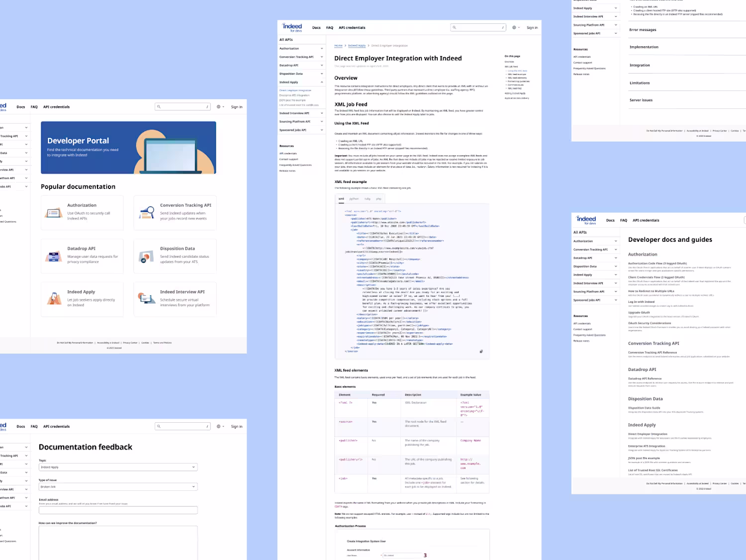This screenshot has width=746, height=560.
Task: Copy the XML feed example code with the copy icon
Action: coord(481,352)
